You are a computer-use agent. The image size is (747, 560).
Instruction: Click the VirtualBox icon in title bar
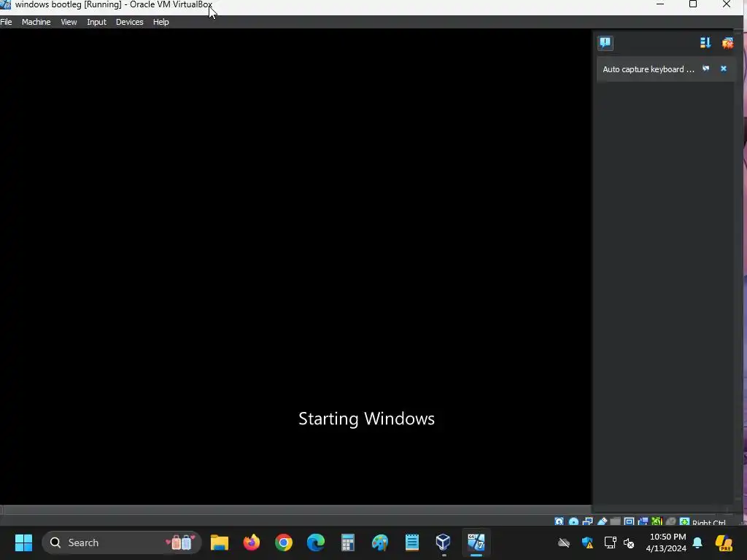click(x=6, y=5)
